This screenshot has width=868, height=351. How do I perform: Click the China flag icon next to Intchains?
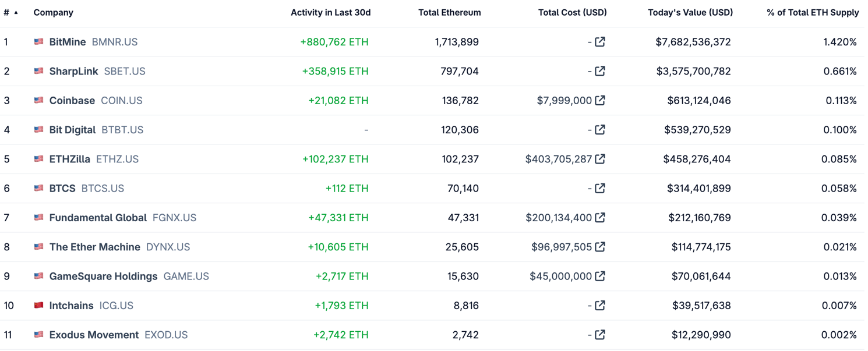tap(39, 306)
